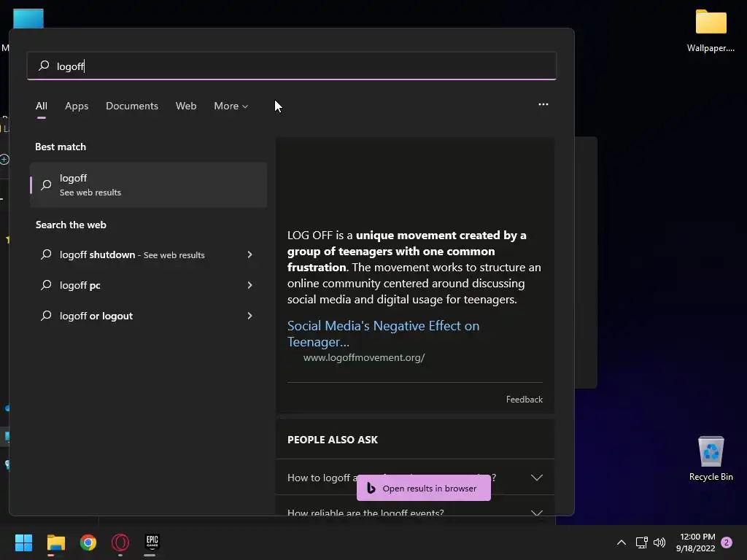Click the Feedback link

(524, 400)
